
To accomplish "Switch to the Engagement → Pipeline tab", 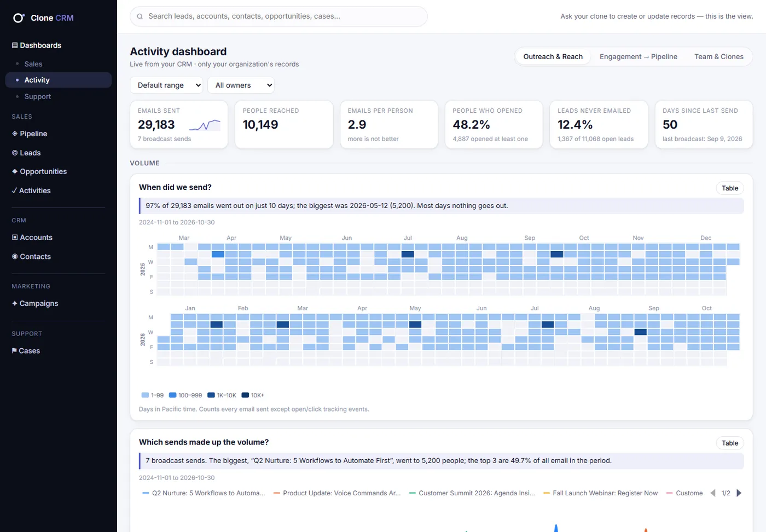I will 639,57.
